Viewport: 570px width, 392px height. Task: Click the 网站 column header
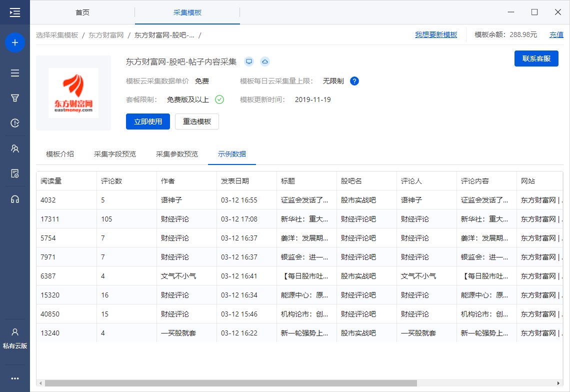tap(540, 181)
